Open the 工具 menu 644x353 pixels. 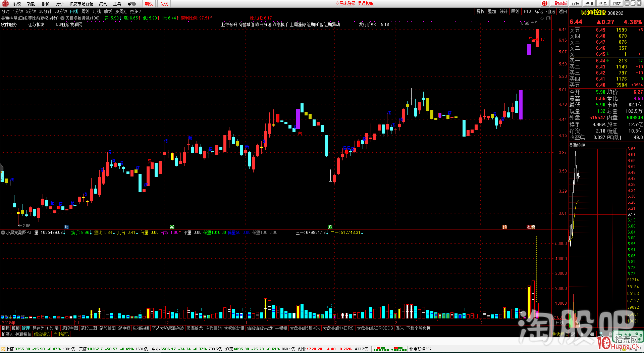117,4
